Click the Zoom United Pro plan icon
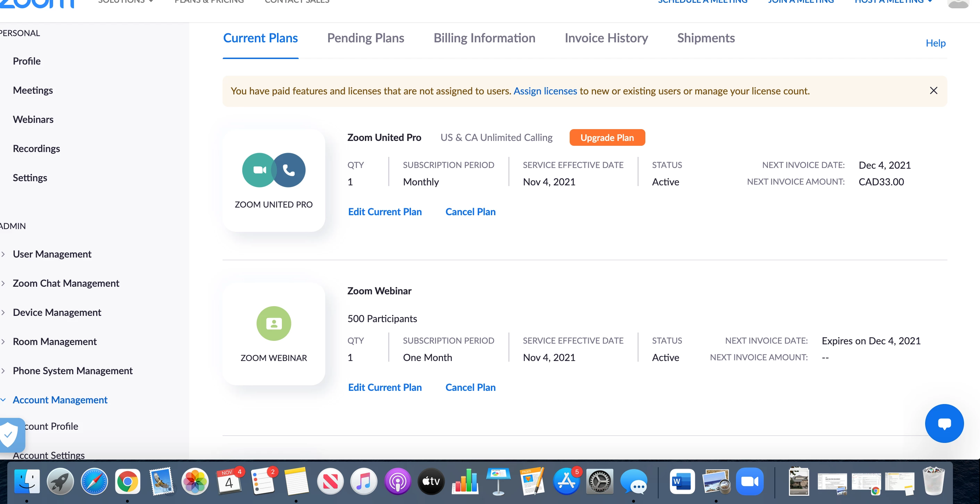980x504 pixels. 274,170
